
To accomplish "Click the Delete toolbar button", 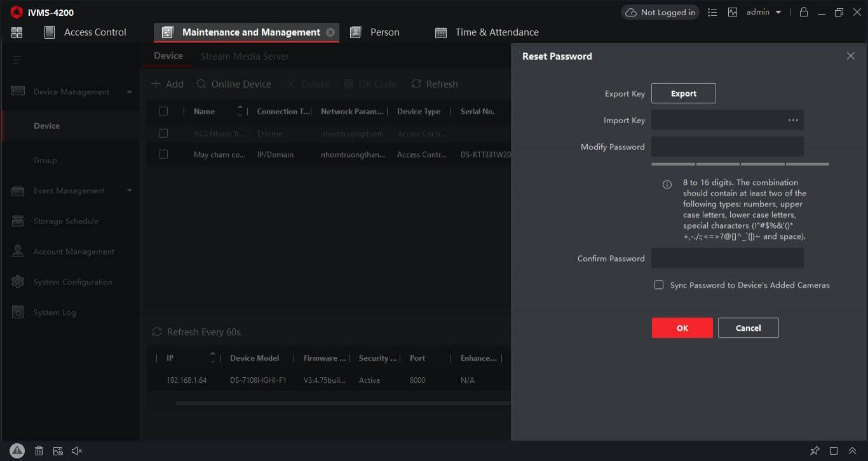I will point(308,84).
